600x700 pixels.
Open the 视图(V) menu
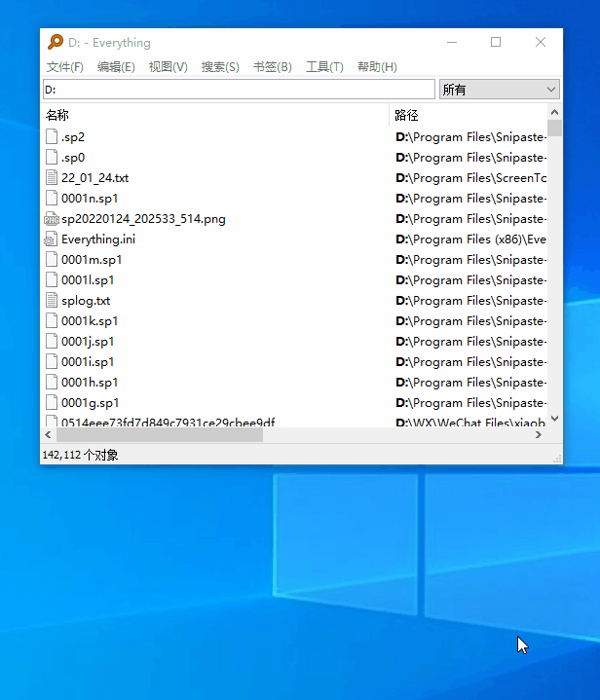click(x=168, y=67)
